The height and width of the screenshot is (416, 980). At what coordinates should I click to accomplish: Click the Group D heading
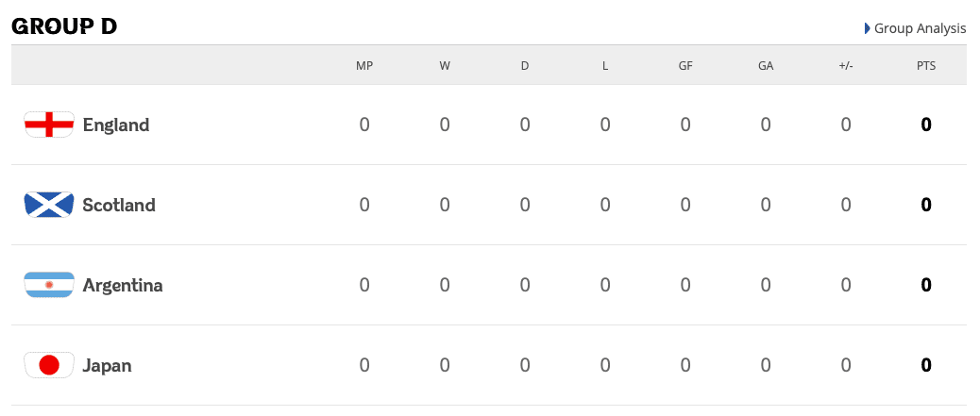64,26
